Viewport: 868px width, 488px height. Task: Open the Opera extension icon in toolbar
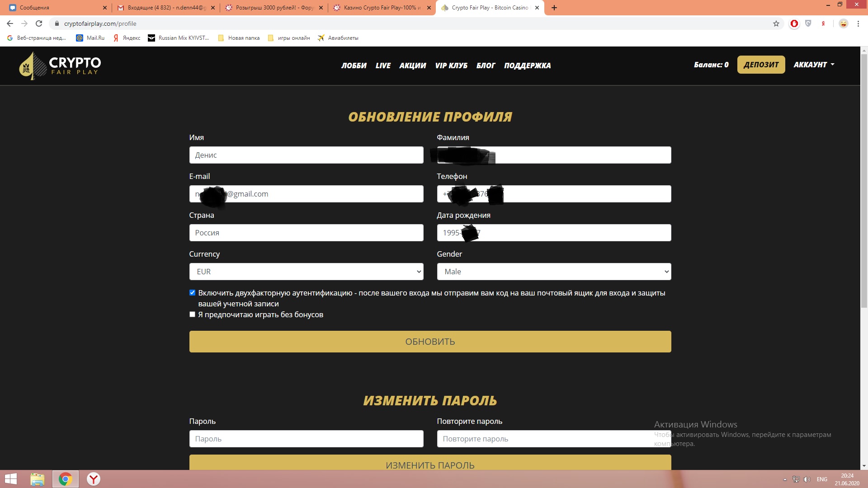(x=794, y=23)
